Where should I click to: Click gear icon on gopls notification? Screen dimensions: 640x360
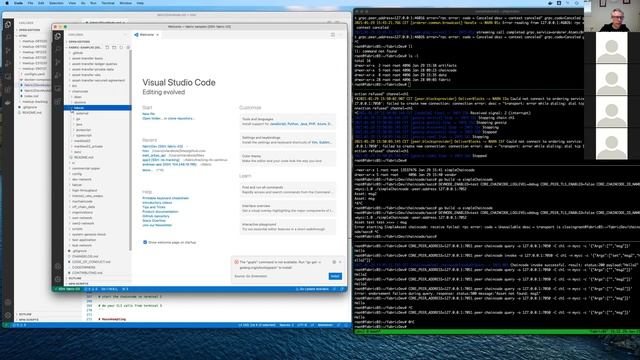tap(334, 262)
